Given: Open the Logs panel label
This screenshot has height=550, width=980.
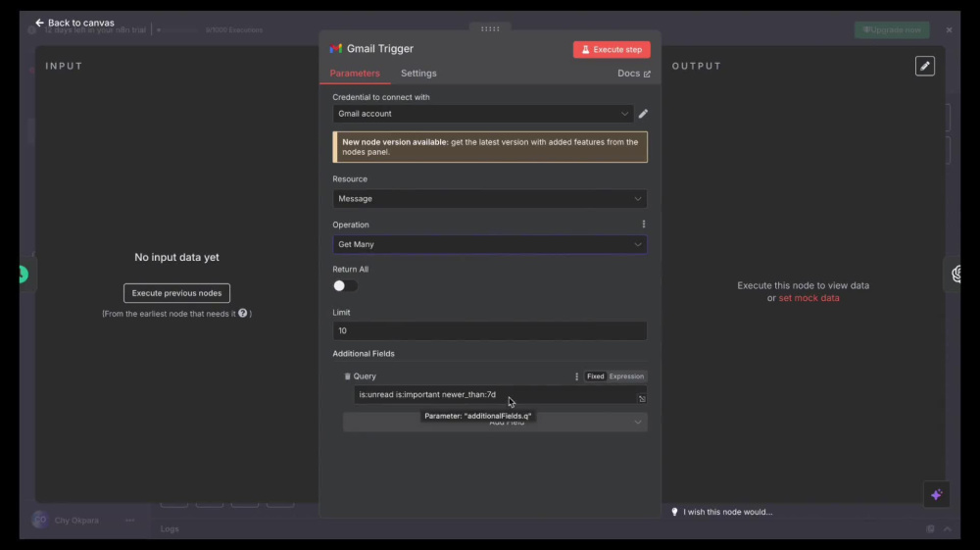Looking at the screenshot, I should [x=170, y=528].
